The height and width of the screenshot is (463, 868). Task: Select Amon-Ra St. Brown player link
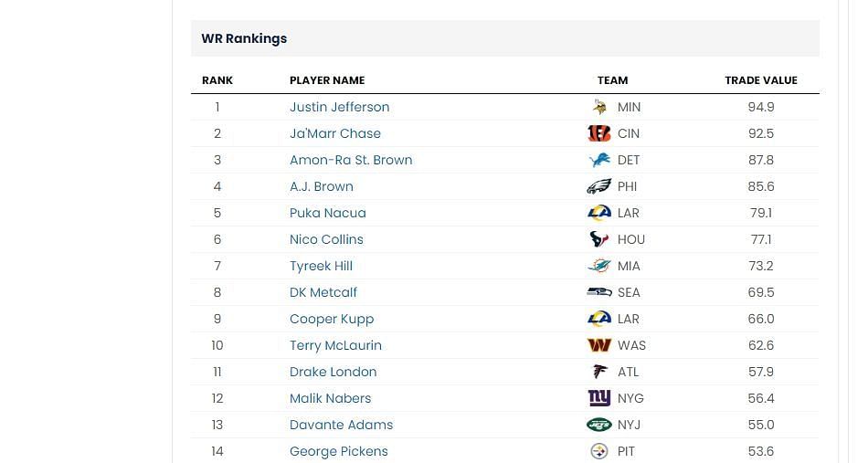click(351, 160)
